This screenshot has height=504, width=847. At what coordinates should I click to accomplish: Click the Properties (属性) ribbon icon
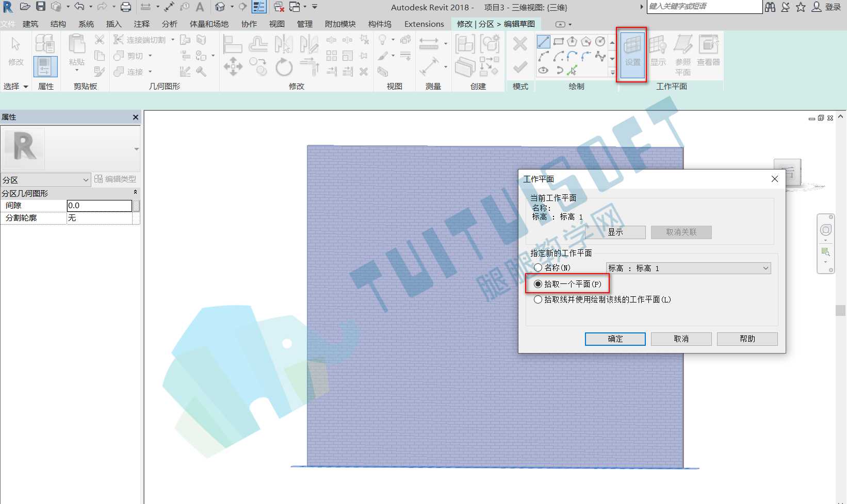pos(45,66)
